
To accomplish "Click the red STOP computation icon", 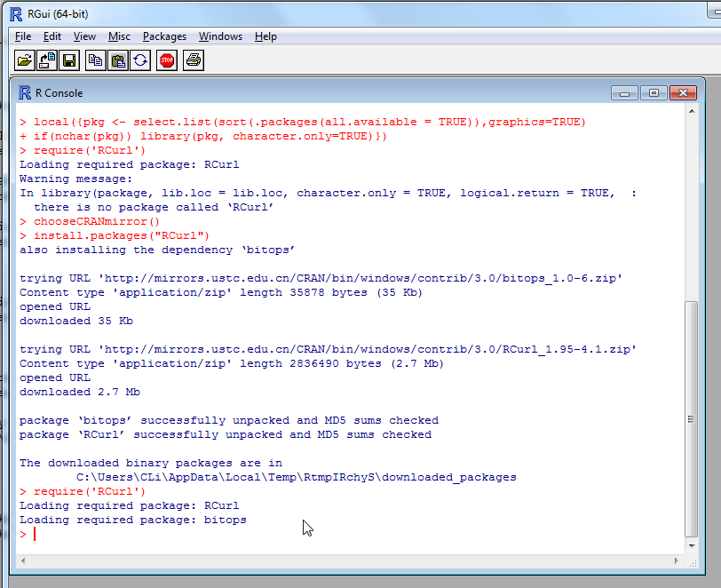I will click(167, 60).
